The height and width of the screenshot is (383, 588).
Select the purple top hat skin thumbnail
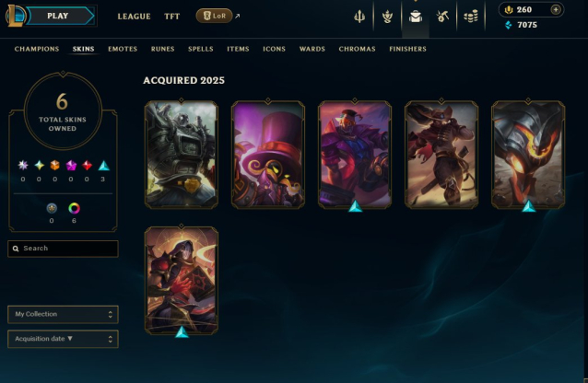click(268, 155)
